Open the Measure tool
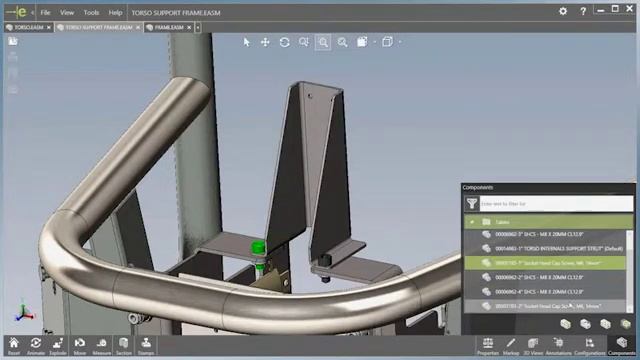Viewport: 640px width, 360px height. (102, 346)
